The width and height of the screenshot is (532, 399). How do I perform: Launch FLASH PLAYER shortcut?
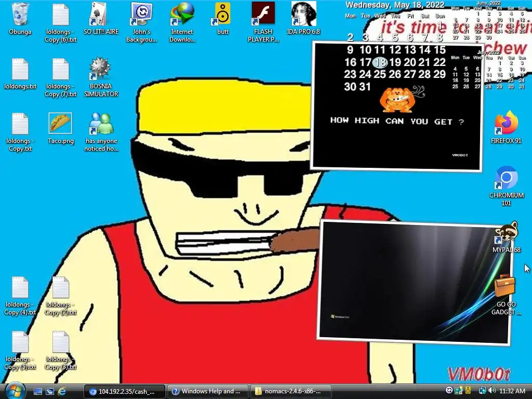(263, 23)
